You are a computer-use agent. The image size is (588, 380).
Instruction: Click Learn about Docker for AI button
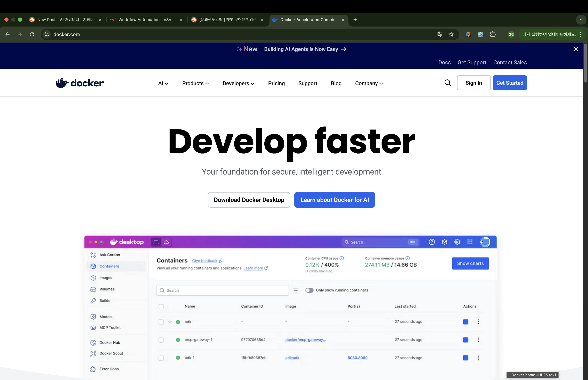coord(334,200)
